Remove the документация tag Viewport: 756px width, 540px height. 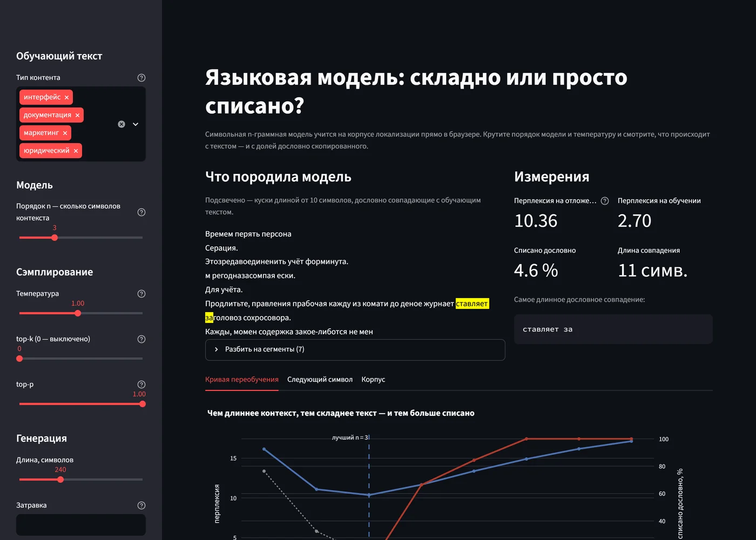[77, 115]
